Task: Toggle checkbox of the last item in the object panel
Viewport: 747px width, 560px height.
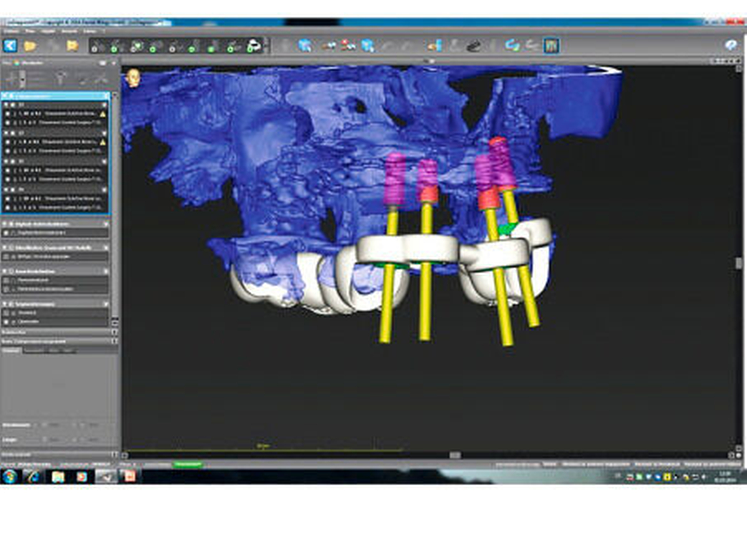Action: (x=7, y=322)
